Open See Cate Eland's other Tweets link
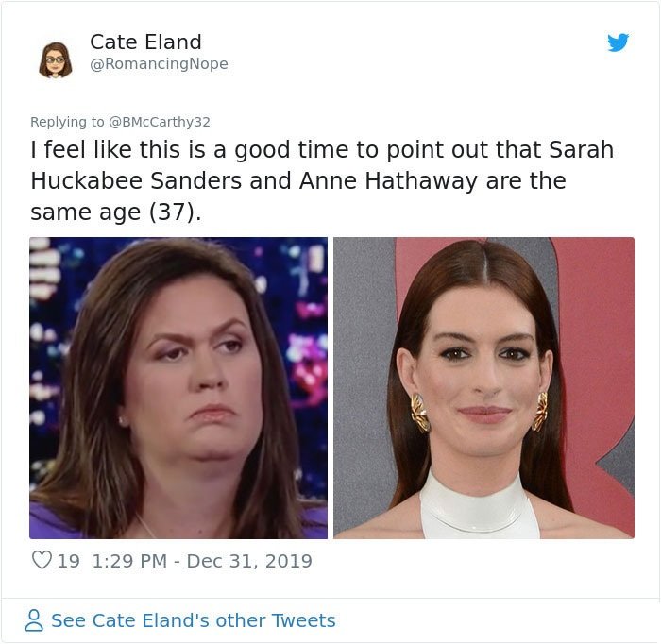Viewport: 661px width, 644px height. 193,620
